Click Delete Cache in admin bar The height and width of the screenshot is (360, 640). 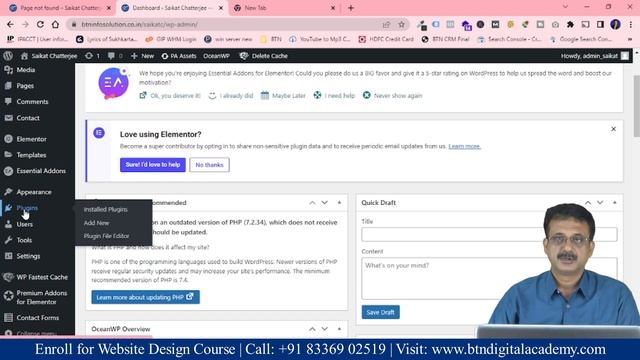[x=264, y=56]
